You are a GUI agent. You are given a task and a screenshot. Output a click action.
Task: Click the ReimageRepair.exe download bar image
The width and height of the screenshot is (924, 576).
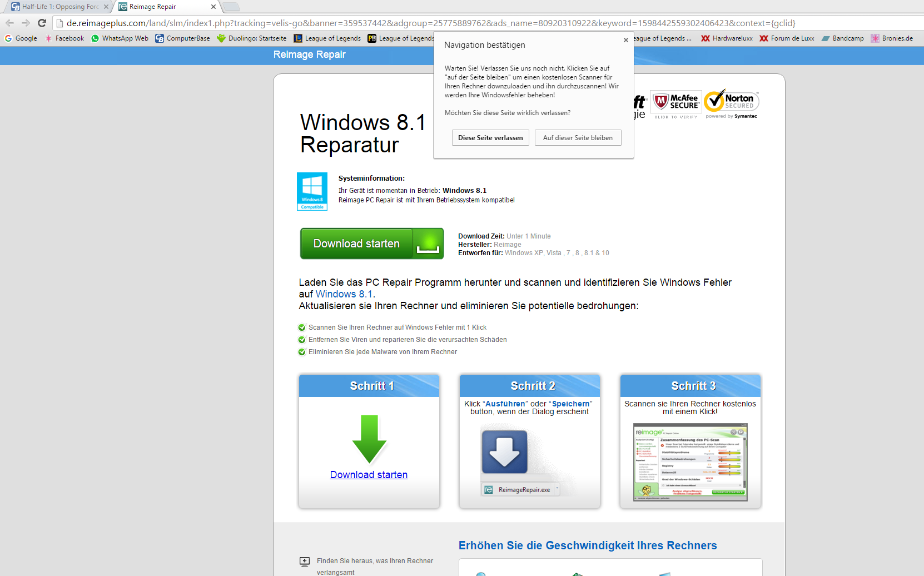[x=521, y=490]
